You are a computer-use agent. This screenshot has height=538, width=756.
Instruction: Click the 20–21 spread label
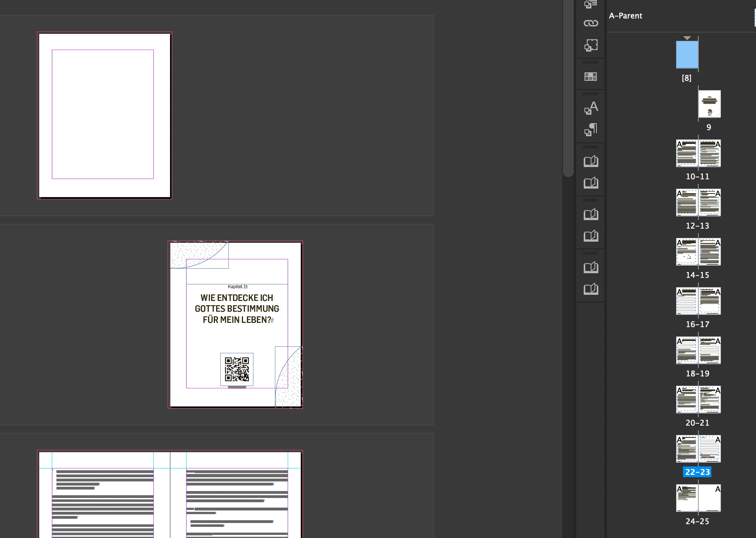click(697, 423)
